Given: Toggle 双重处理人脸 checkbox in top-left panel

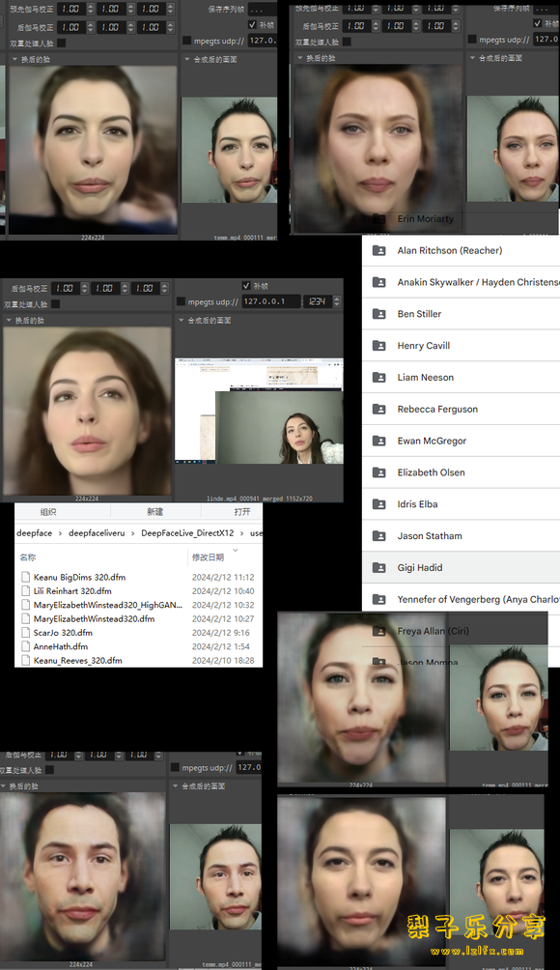Looking at the screenshot, I should pyautogui.click(x=61, y=43).
